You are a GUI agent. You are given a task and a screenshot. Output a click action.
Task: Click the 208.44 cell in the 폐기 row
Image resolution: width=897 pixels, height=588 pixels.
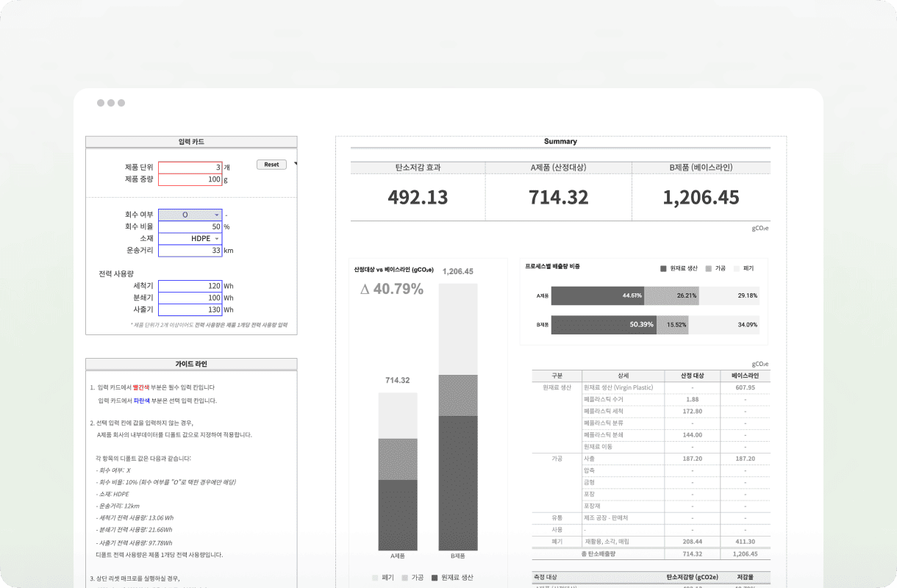pyautogui.click(x=692, y=541)
